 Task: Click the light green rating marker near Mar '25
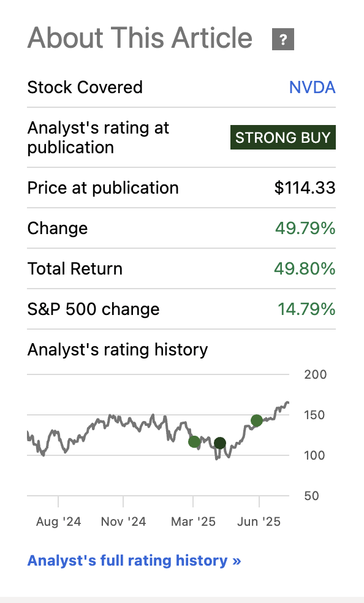194,441
